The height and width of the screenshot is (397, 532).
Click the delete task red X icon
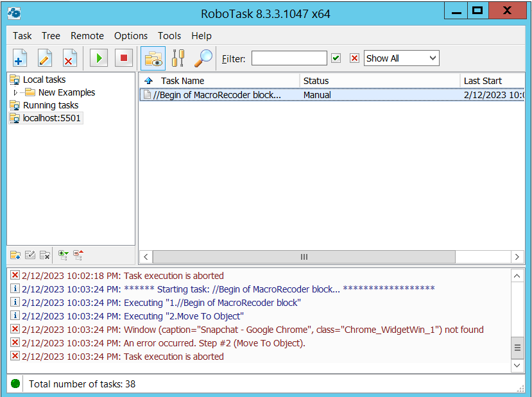pos(69,58)
